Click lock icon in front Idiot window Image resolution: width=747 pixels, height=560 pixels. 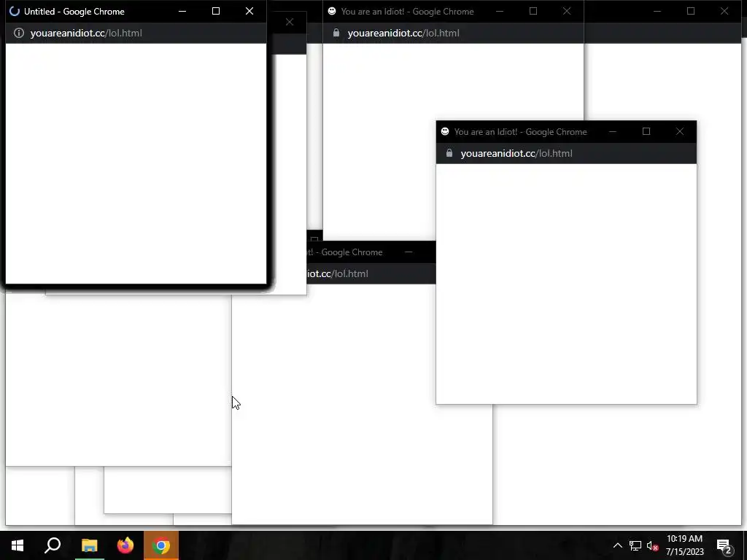(449, 153)
